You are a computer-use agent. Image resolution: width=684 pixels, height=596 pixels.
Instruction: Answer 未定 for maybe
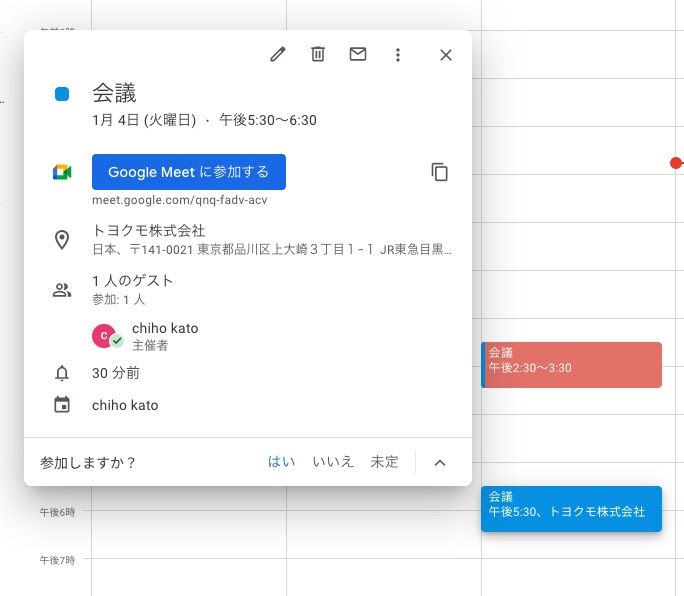(384, 462)
